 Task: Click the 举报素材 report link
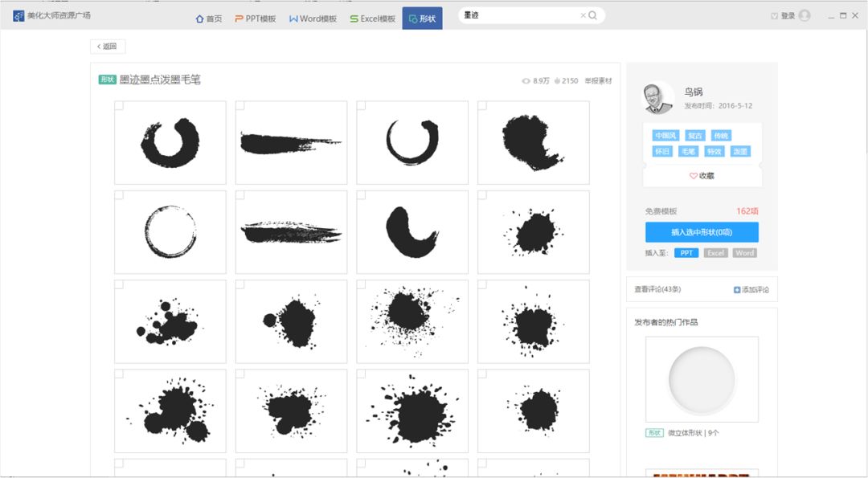(x=599, y=81)
